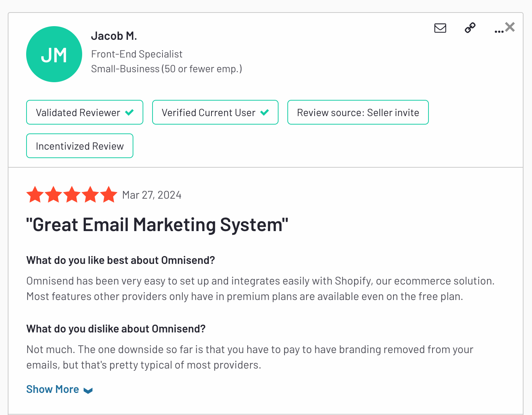Click the third orange rating star
This screenshot has height=415, width=532.
pos(72,195)
